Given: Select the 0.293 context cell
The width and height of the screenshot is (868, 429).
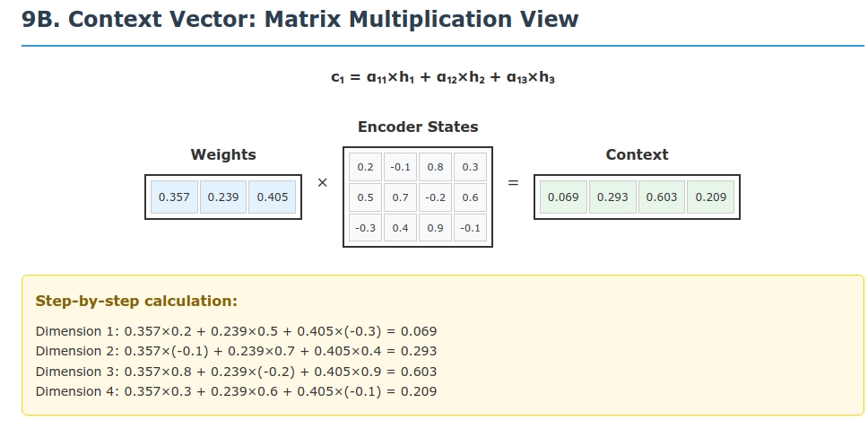Looking at the screenshot, I should click(x=612, y=197).
